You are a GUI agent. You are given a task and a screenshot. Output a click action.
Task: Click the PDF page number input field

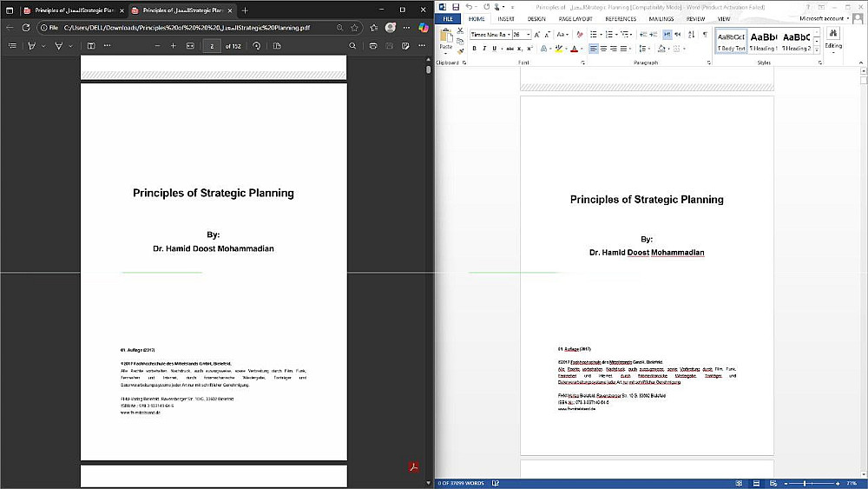point(212,46)
